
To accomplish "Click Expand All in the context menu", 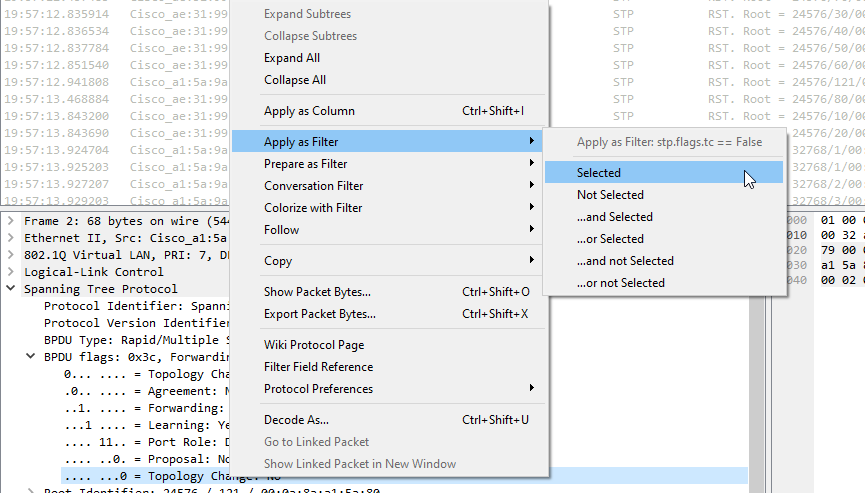I will (x=292, y=58).
